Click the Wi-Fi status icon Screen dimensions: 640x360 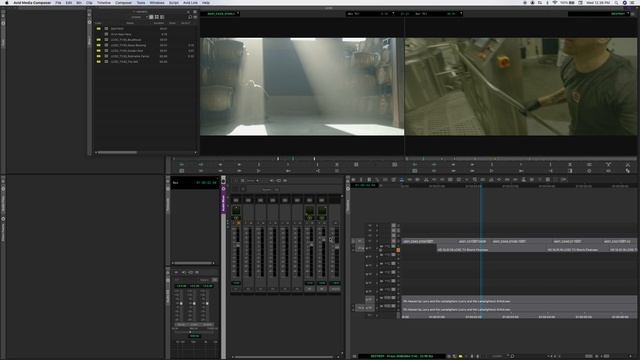pyautogui.click(x=555, y=2)
